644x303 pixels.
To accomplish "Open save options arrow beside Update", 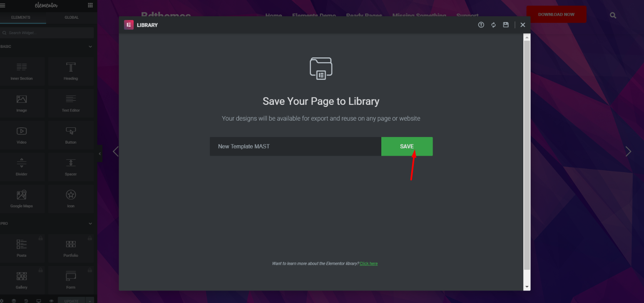I will click(90, 301).
